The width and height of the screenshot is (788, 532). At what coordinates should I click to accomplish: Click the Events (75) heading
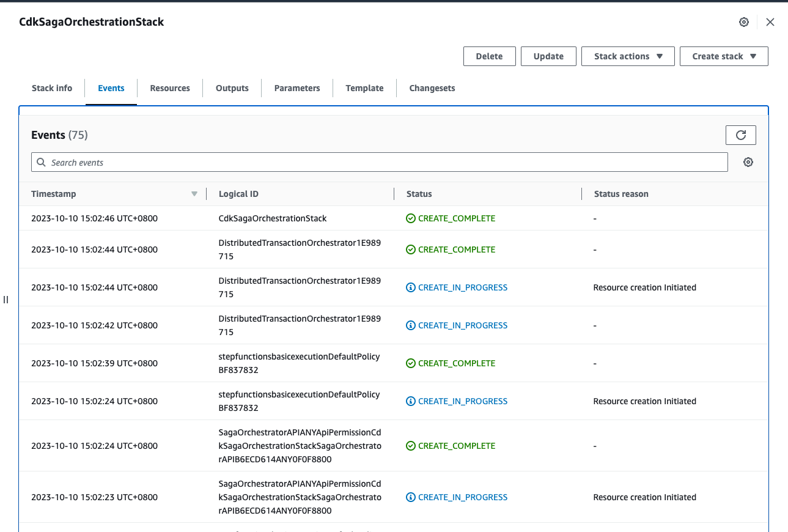pos(59,135)
